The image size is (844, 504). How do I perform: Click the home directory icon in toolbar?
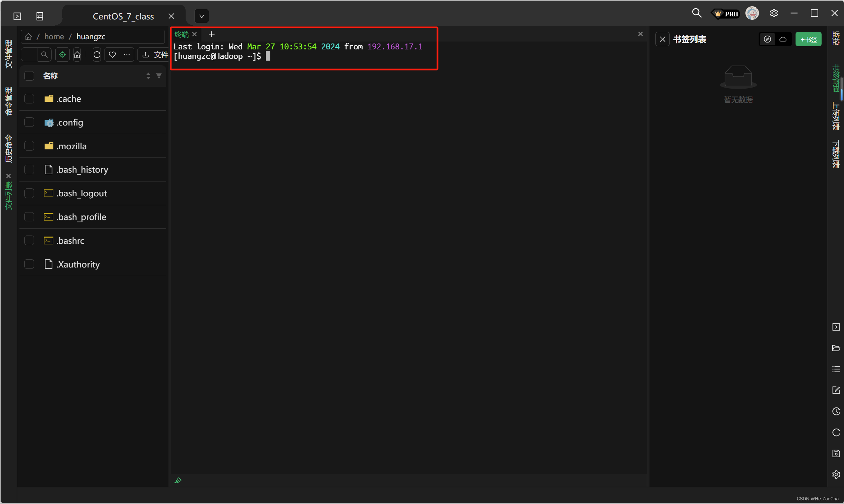click(77, 55)
